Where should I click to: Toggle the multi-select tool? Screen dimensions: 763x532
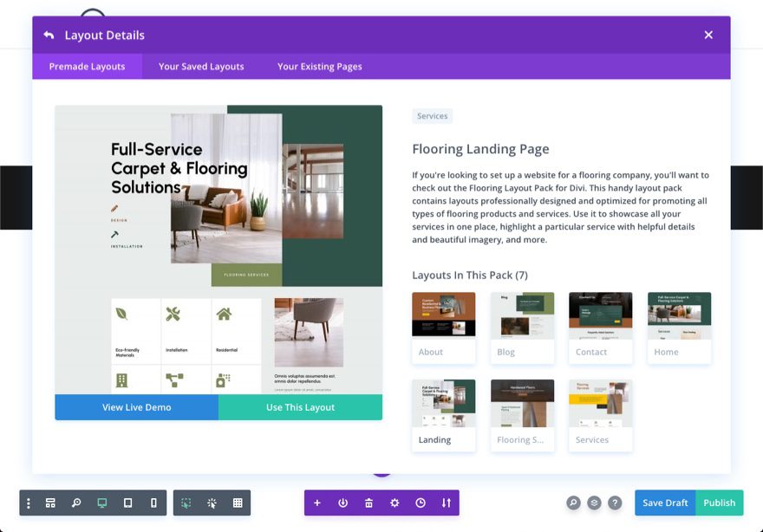coord(186,503)
